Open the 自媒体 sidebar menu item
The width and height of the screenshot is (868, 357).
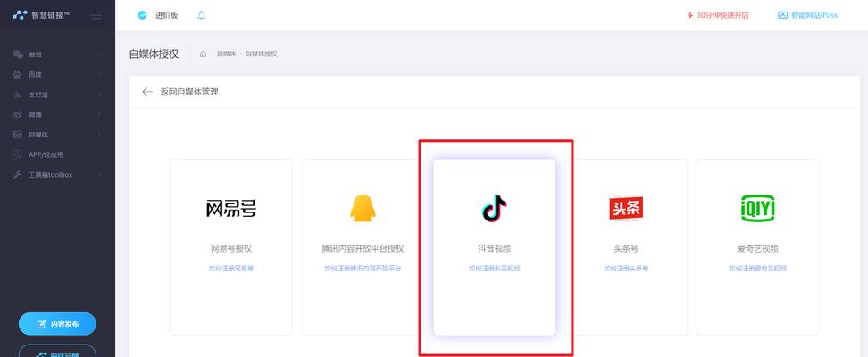click(57, 135)
